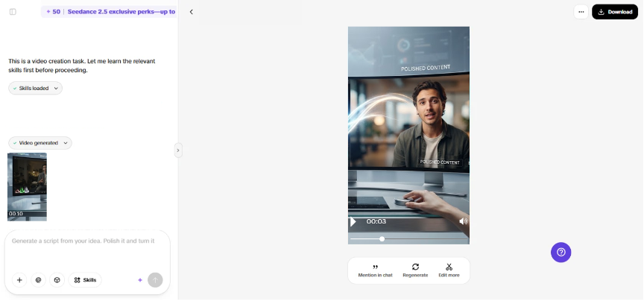Click the back arrow above the video

191,12
